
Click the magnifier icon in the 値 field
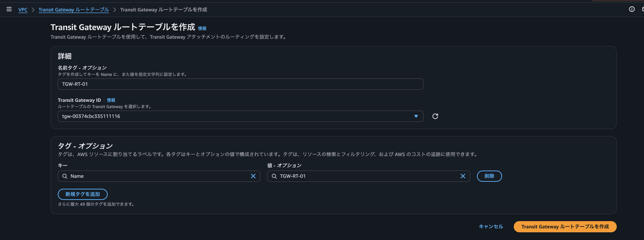274,176
